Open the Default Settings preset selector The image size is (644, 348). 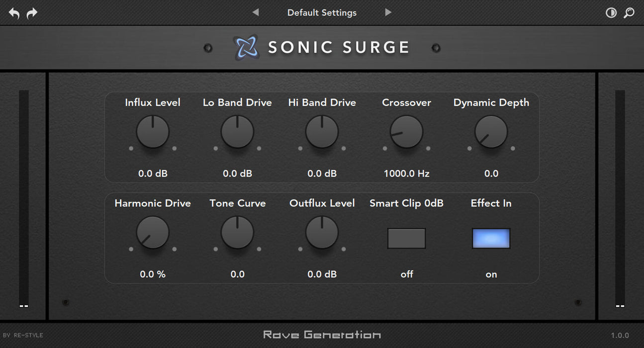(x=321, y=12)
